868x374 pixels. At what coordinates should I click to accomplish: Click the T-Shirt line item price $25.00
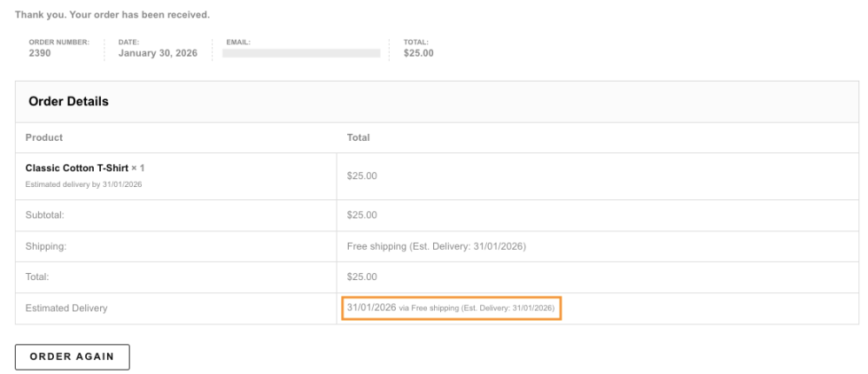362,175
